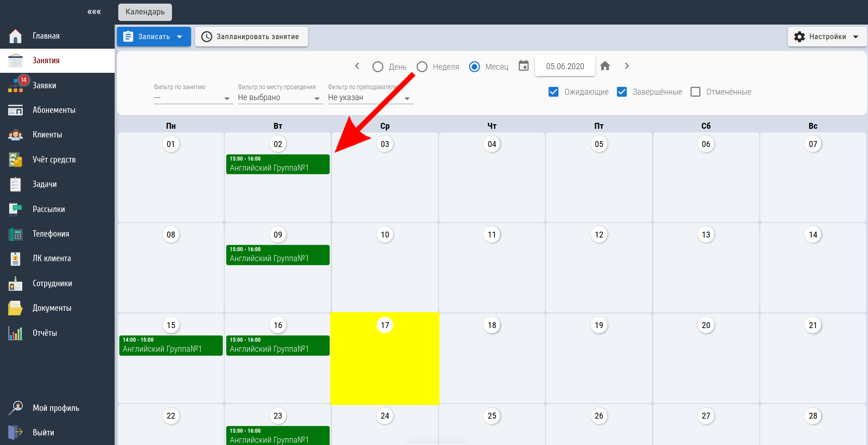This screenshot has height=445, width=868.
Task: Open the Сотрудники staff icon
Action: coord(15,283)
